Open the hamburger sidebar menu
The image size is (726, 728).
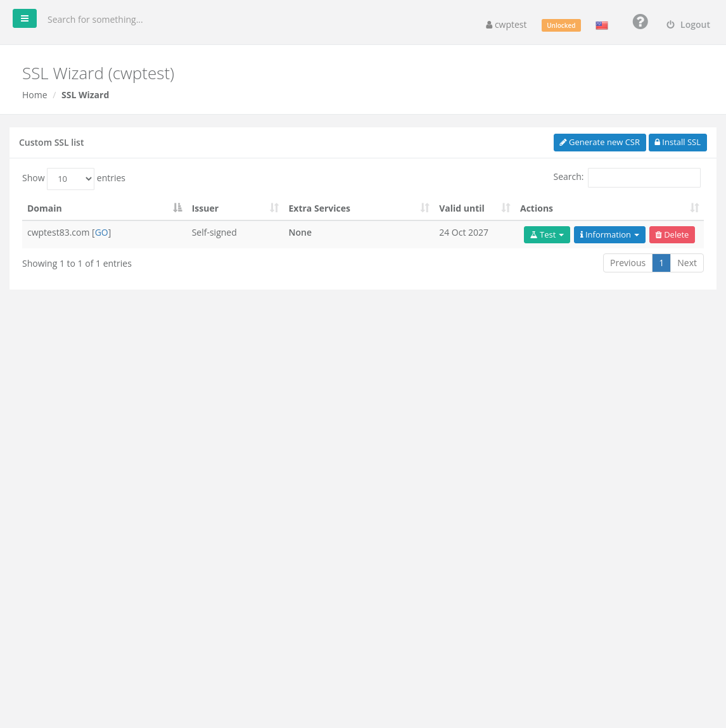click(x=25, y=18)
